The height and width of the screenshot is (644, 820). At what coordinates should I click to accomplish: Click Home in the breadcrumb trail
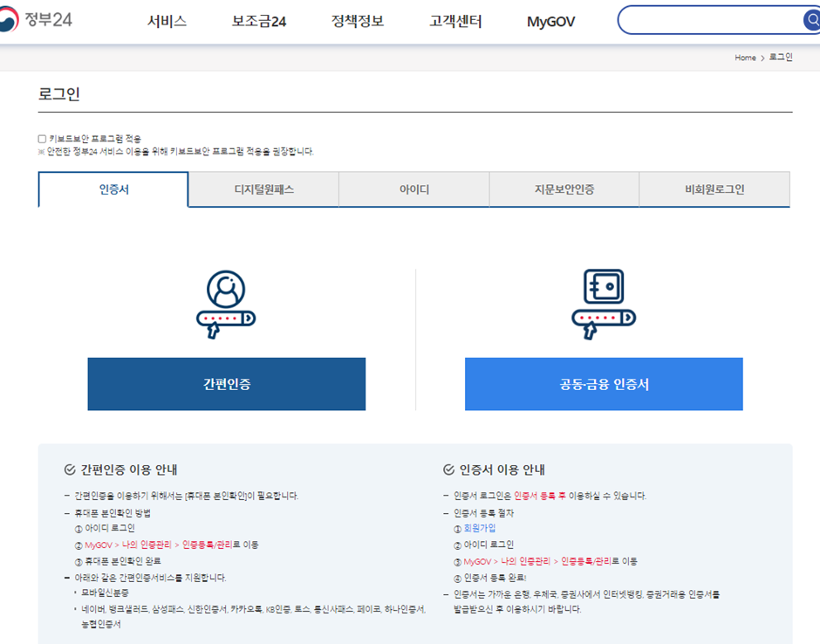[744, 58]
